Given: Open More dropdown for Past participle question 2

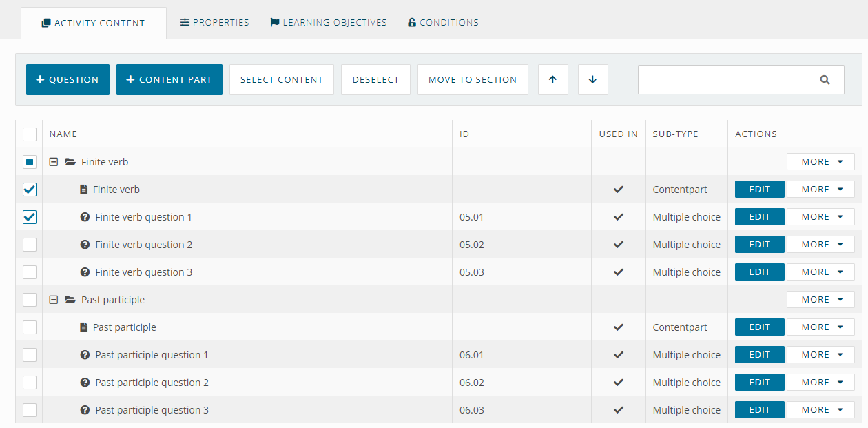Looking at the screenshot, I should coord(820,383).
